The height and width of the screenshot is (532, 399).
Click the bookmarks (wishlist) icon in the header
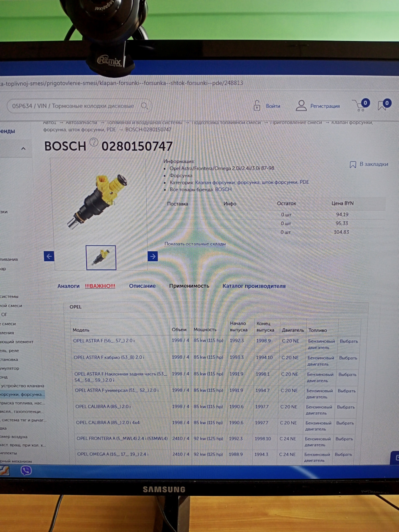tap(382, 106)
